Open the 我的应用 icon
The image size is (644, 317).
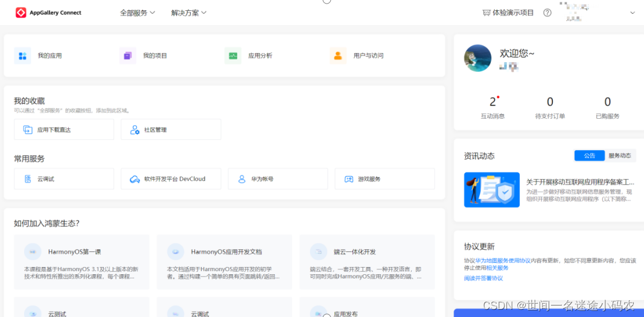(22, 56)
